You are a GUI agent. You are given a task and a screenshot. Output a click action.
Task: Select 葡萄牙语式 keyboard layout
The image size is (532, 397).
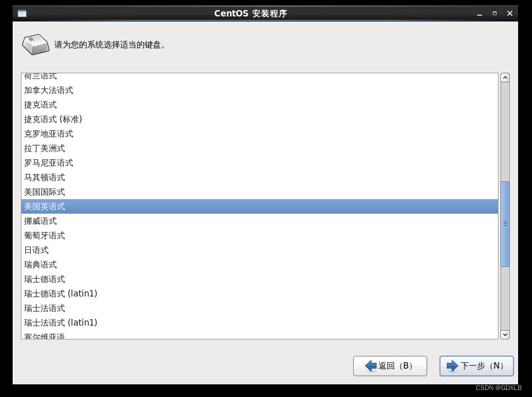(45, 236)
